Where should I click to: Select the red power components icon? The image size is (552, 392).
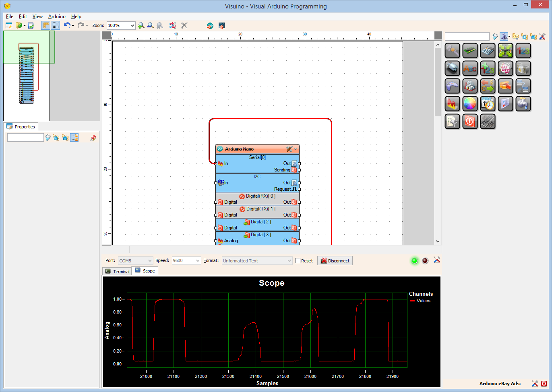(x=470, y=121)
